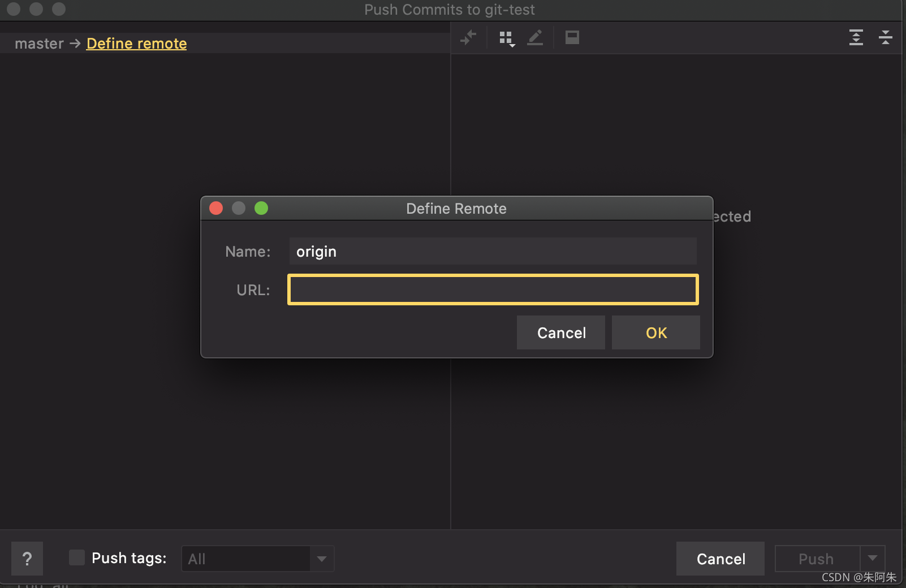Image resolution: width=906 pixels, height=588 pixels.
Task: Focus the Name field containing origin
Action: tap(493, 251)
